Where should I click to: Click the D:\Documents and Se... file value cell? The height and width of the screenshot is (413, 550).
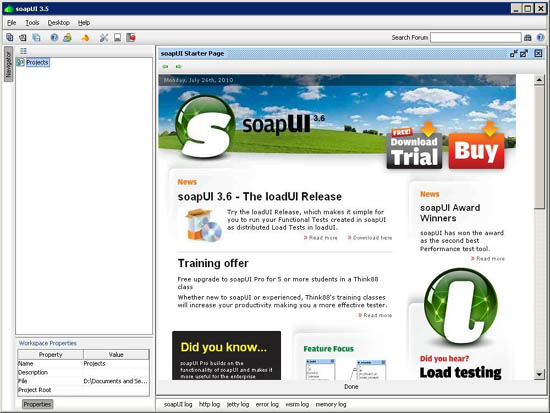[x=115, y=381]
